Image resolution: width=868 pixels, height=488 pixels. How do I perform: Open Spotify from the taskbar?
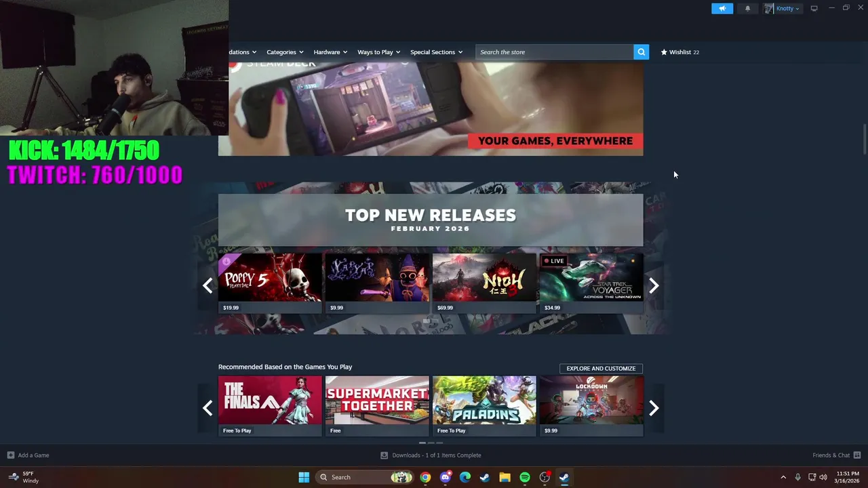[525, 477]
